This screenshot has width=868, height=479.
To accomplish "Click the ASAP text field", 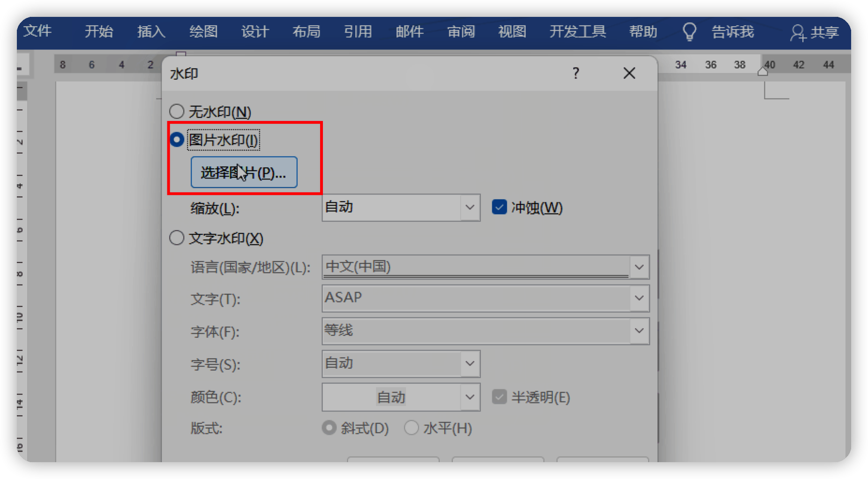I will (476, 298).
